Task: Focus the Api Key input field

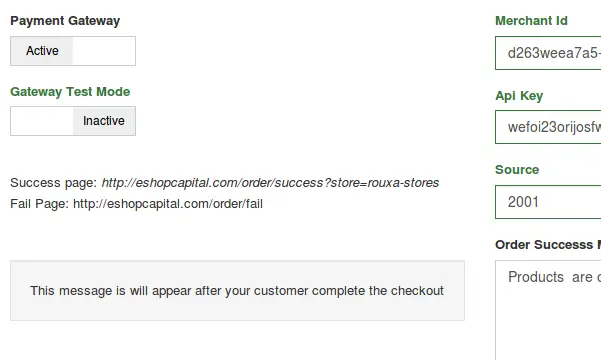Action: [x=548, y=127]
